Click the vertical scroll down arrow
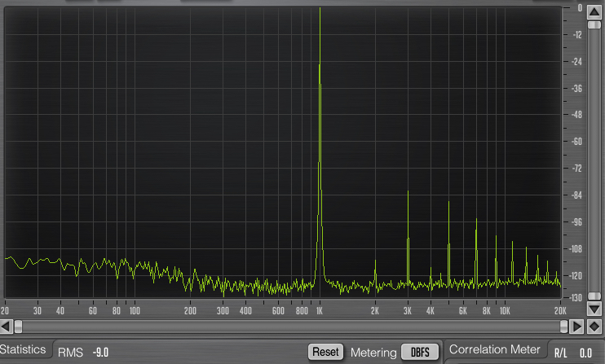This screenshot has width=605, height=364. pos(594,309)
